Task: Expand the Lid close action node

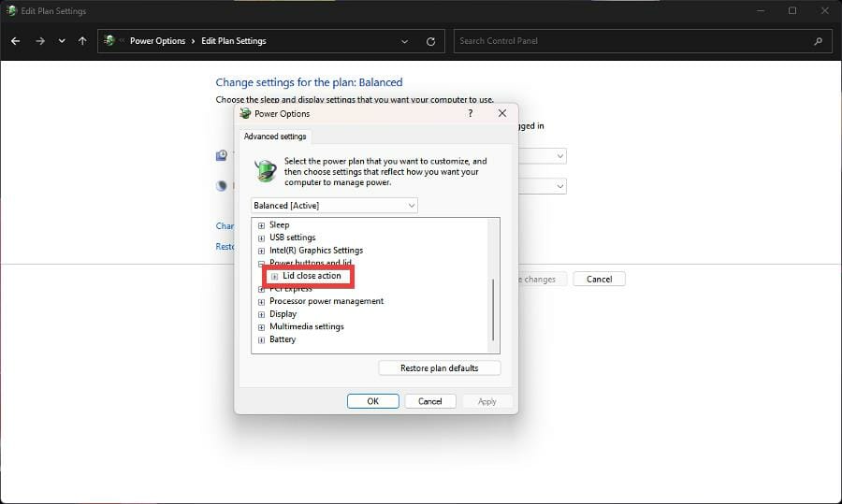Action: 274,277
